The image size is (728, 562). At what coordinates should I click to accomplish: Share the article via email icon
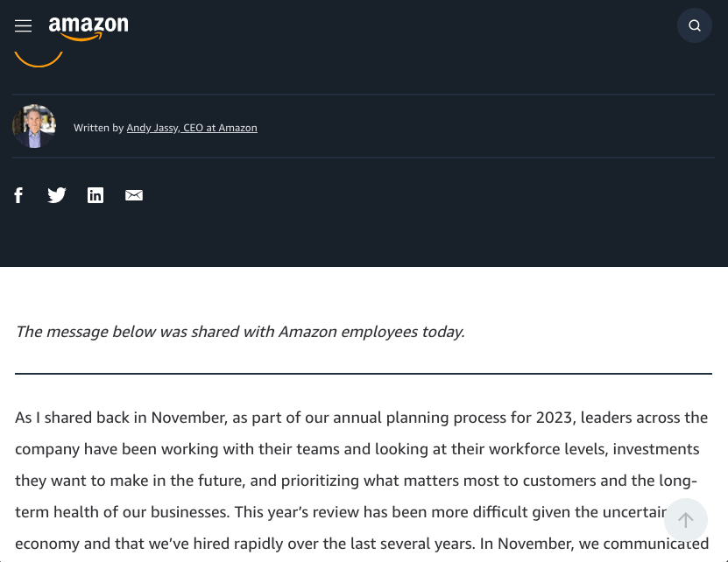(134, 195)
